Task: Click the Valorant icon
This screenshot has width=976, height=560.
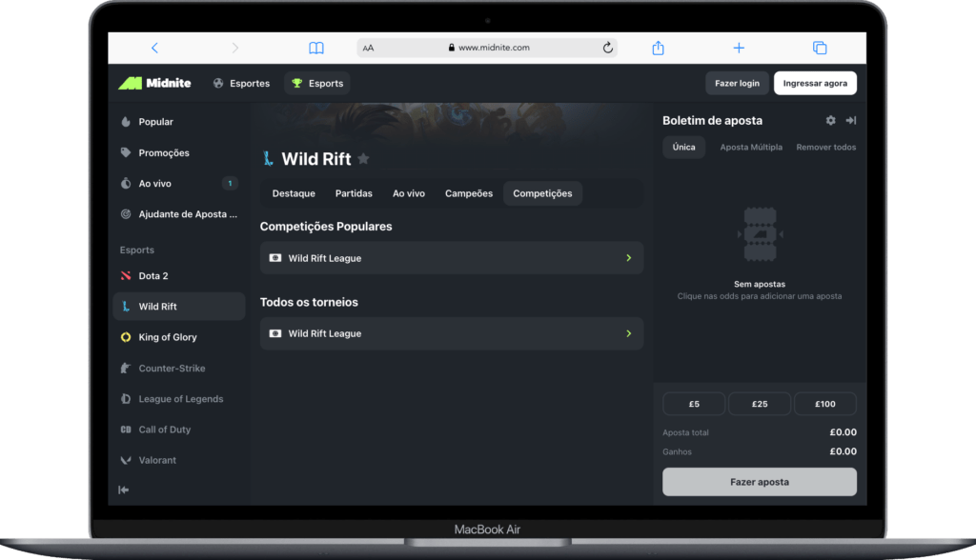Action: point(126,460)
